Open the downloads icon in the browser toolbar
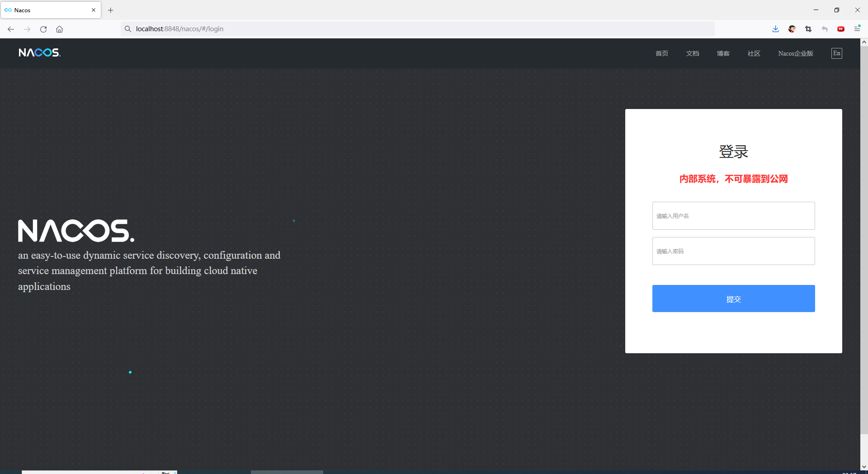Viewport: 868px width, 474px height. (775, 29)
